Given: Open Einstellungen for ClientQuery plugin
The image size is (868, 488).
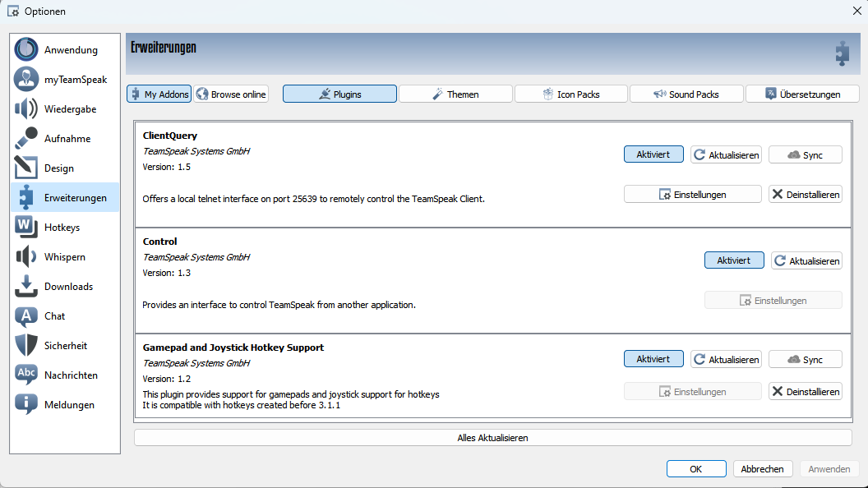Looking at the screenshot, I should pos(692,195).
